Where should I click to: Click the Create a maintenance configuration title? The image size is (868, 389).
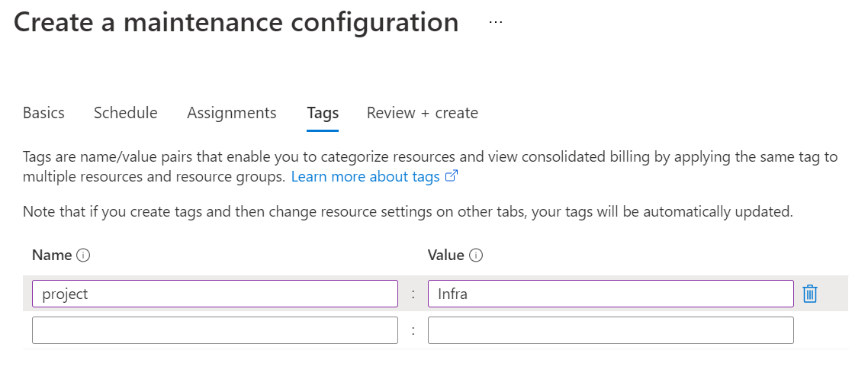236,23
